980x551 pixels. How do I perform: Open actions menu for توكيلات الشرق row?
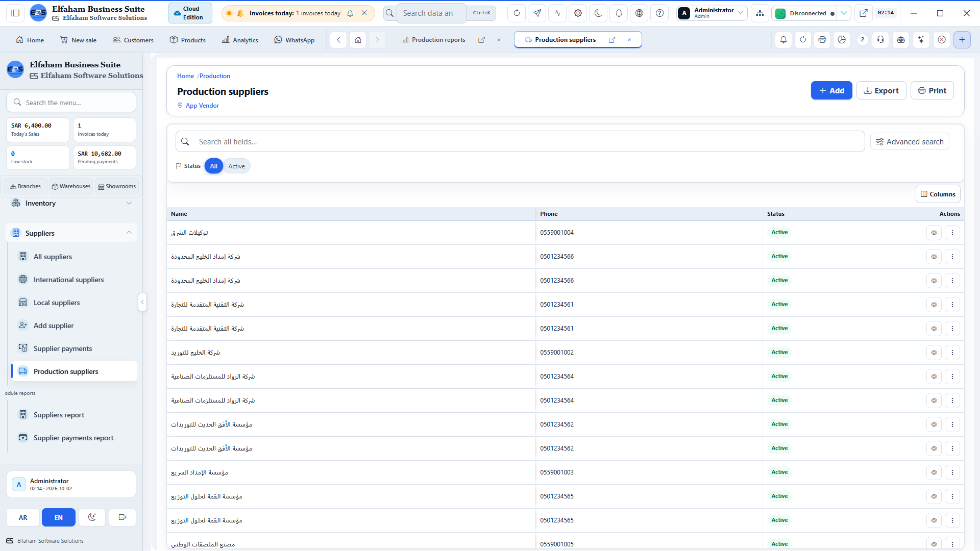click(952, 233)
